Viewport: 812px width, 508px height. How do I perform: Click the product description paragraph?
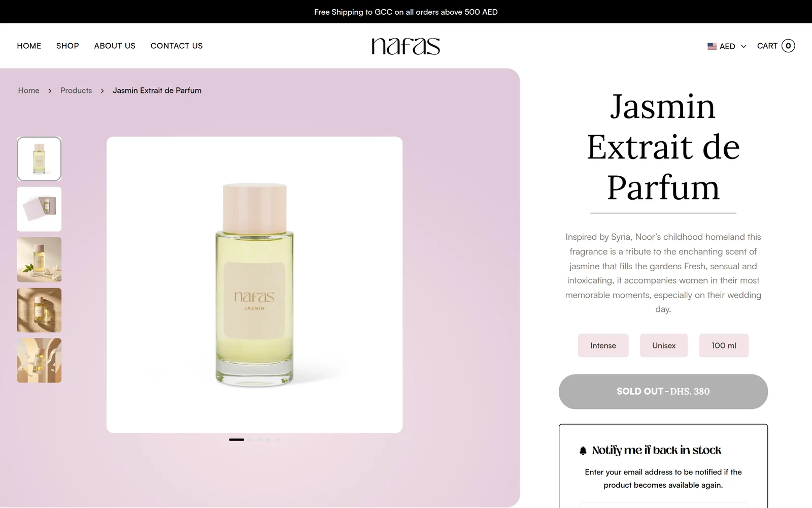click(x=663, y=273)
